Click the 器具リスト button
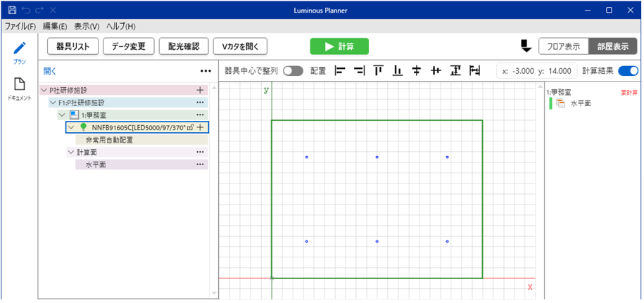 [72, 46]
